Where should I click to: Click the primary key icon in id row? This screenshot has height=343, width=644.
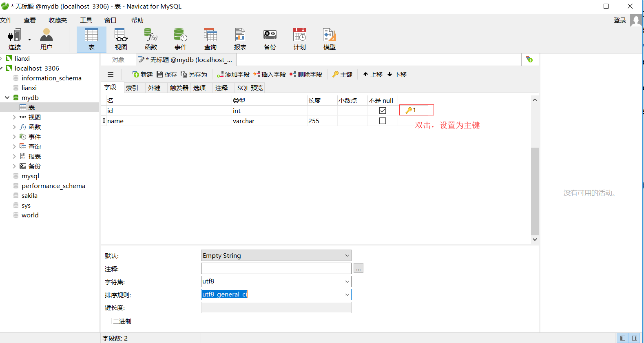(409, 110)
